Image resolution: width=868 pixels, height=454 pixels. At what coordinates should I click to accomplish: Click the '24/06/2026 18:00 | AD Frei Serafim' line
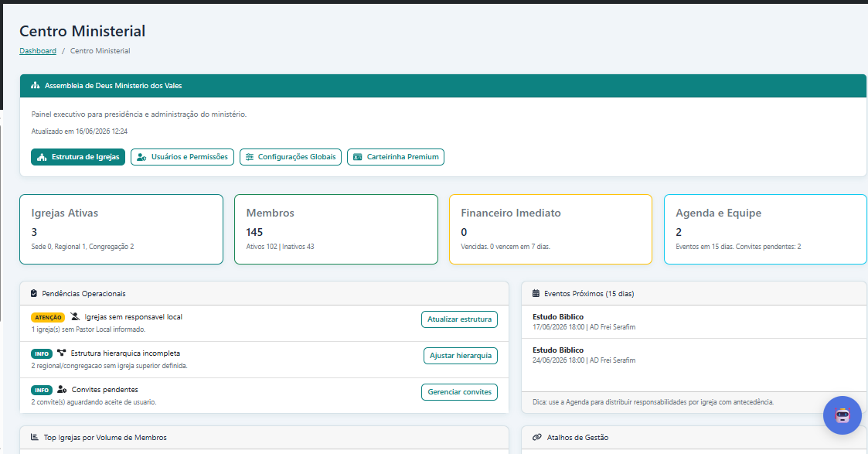pos(584,360)
